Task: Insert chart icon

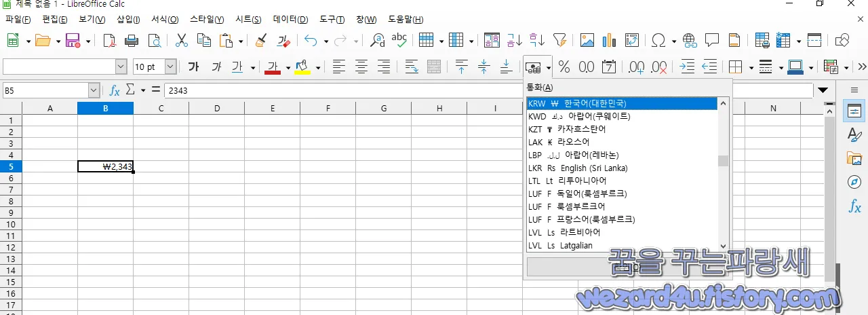Action: coord(609,41)
